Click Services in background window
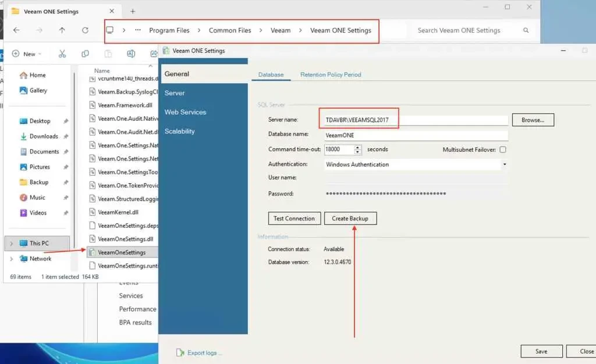 pos(131,296)
